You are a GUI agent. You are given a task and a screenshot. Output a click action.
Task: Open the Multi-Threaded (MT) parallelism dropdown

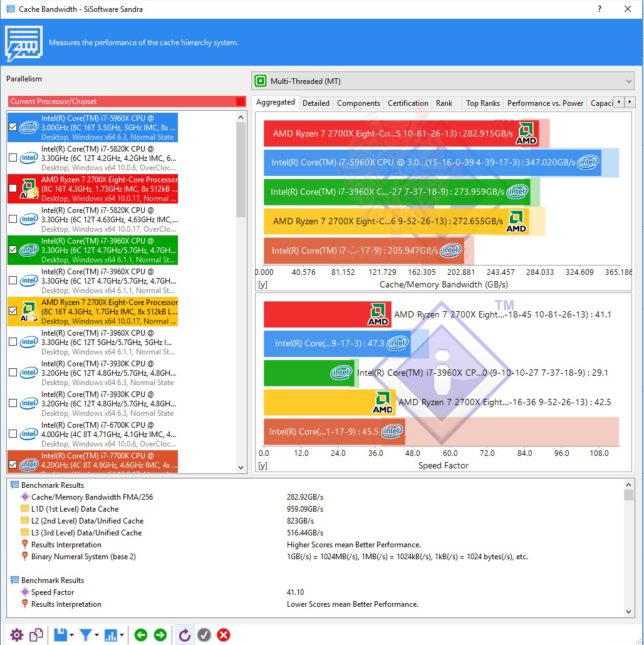pos(442,81)
